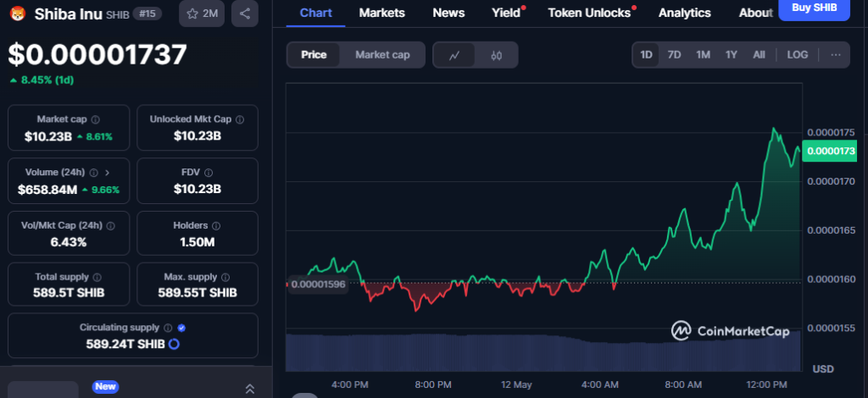This screenshot has height=398, width=868.
Task: Show Vol/Mkt Cap (24h) info icon
Action: point(110,225)
